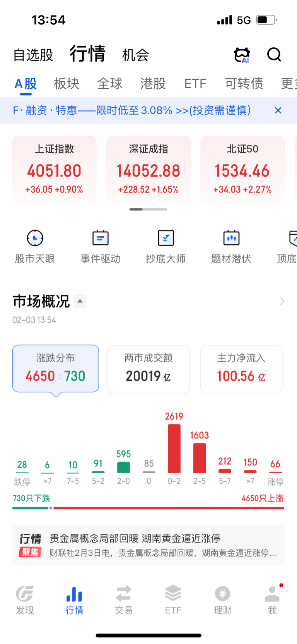This screenshot has width=297, height=644.
Task: Select the ETF market tab at top
Action: click(195, 84)
